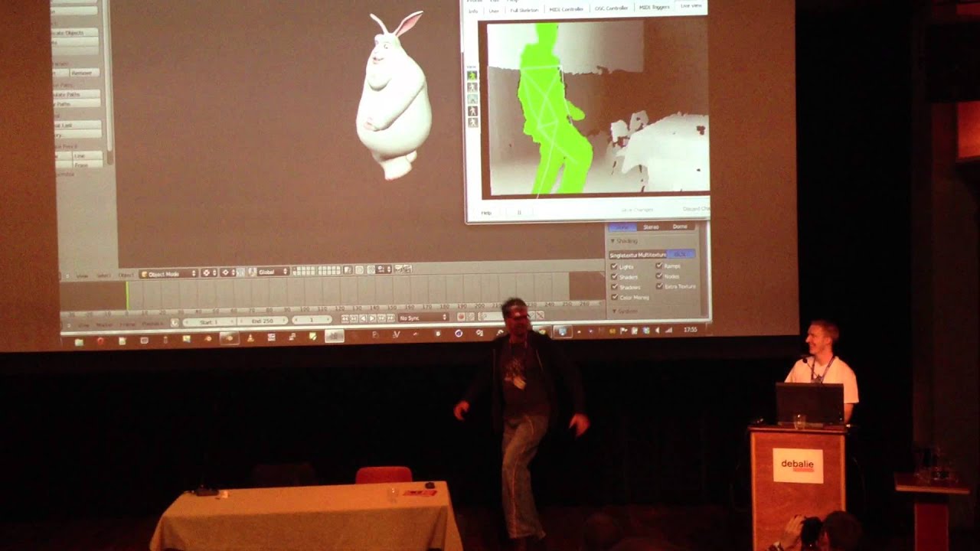Toggle the Nodes checkbox

coord(658,275)
